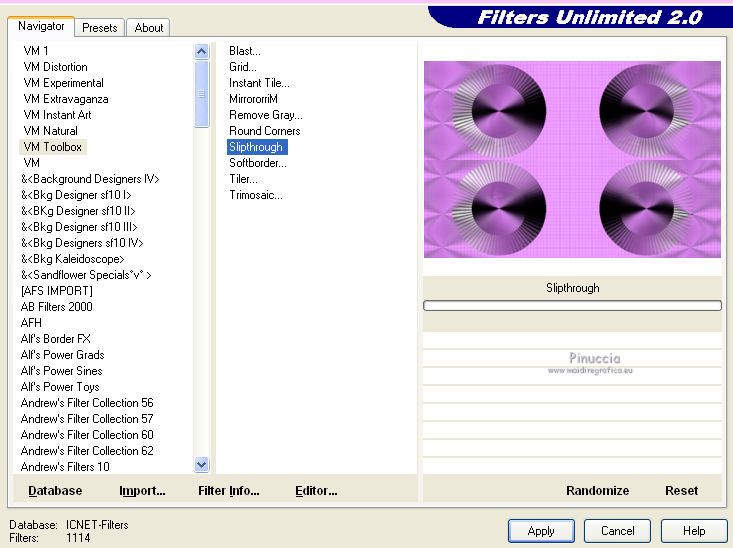Open the Help button
The height and width of the screenshot is (548, 733).
[x=694, y=531]
